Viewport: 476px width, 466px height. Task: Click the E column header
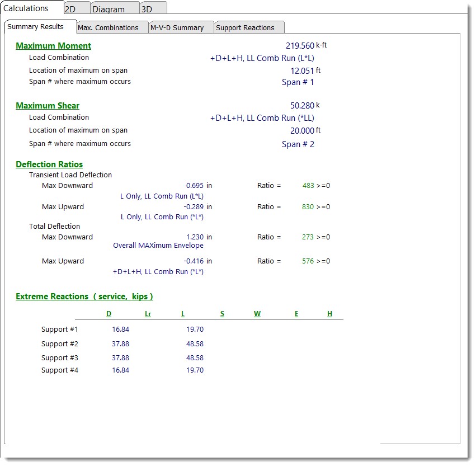[x=296, y=314]
